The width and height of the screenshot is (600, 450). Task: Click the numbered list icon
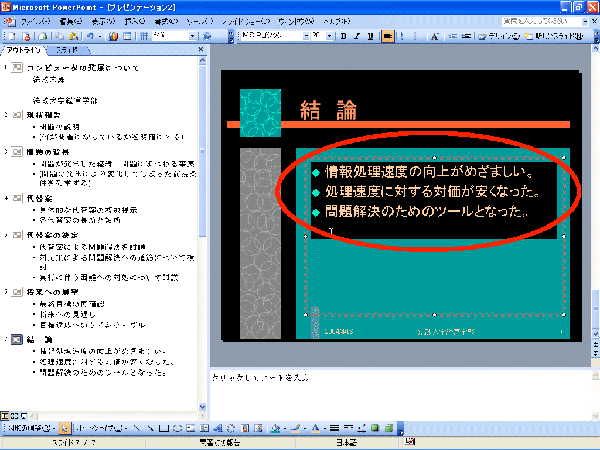pos(402,36)
